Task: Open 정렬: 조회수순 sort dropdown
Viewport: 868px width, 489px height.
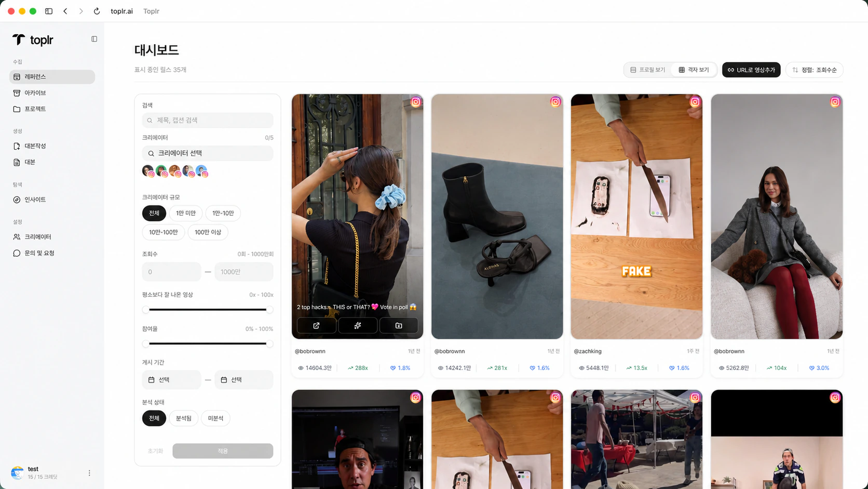Action: tap(814, 70)
